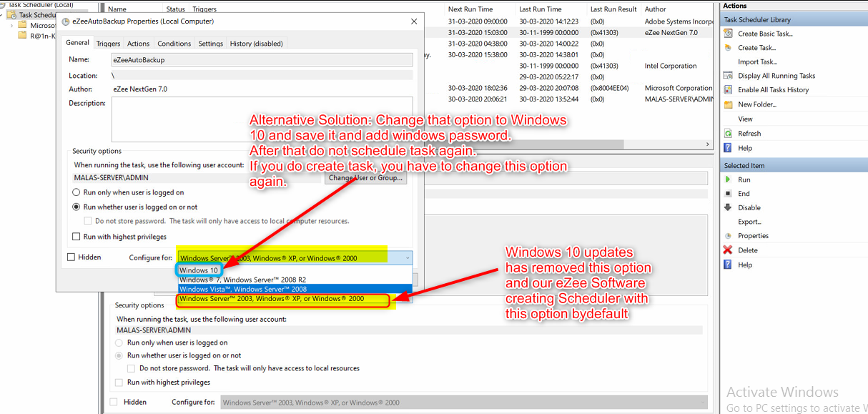Select Run whether user is logged on or not

click(77, 207)
